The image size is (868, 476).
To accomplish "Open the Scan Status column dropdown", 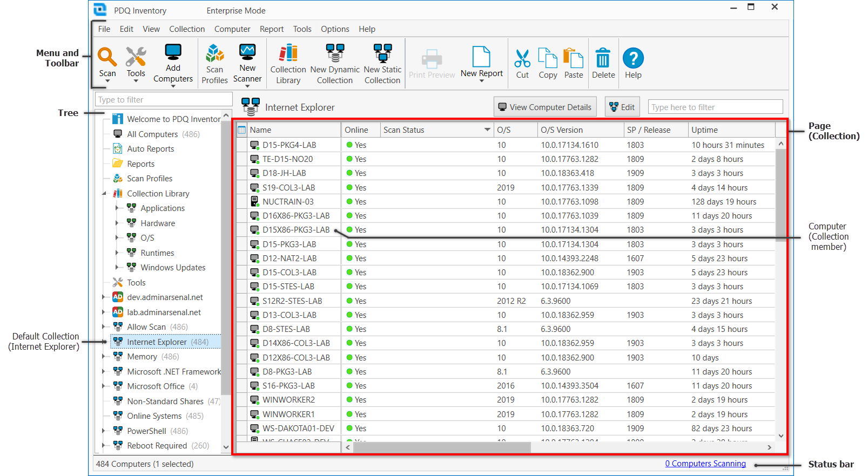I will pyautogui.click(x=487, y=130).
